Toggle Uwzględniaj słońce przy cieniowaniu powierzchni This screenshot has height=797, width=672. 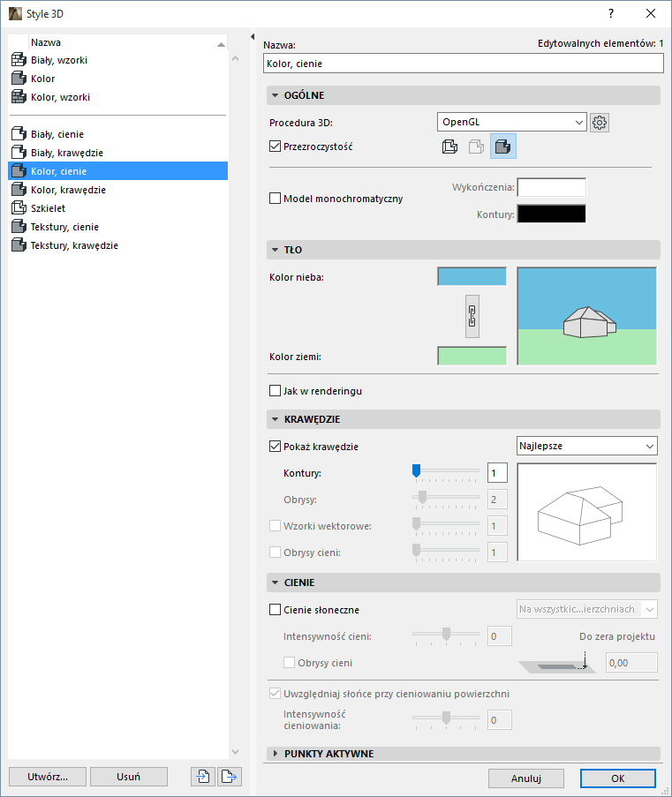pyautogui.click(x=275, y=694)
